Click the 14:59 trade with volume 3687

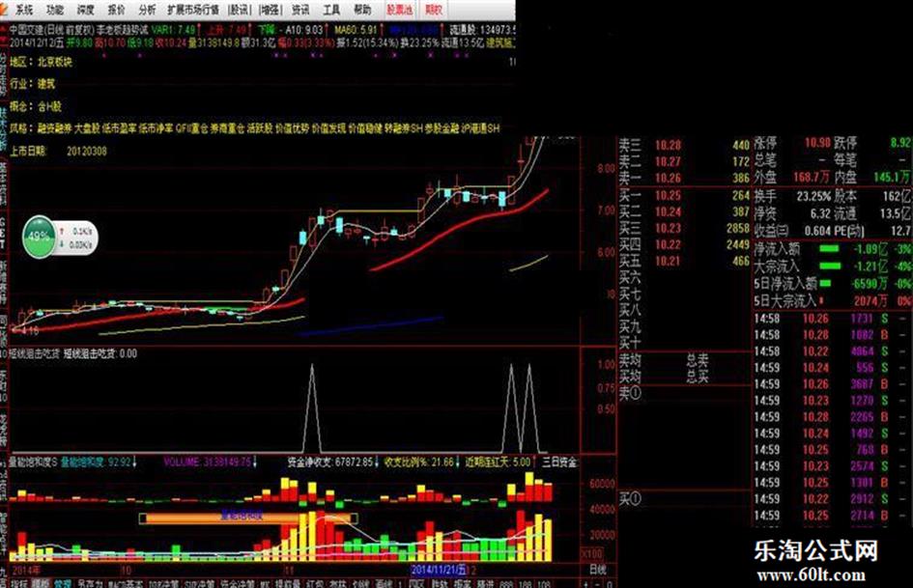pos(830,384)
